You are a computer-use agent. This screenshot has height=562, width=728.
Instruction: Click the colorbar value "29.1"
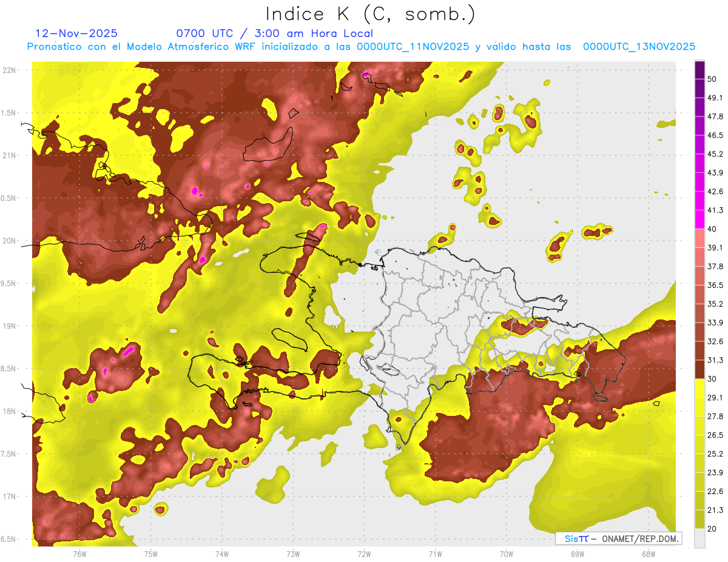click(x=715, y=397)
